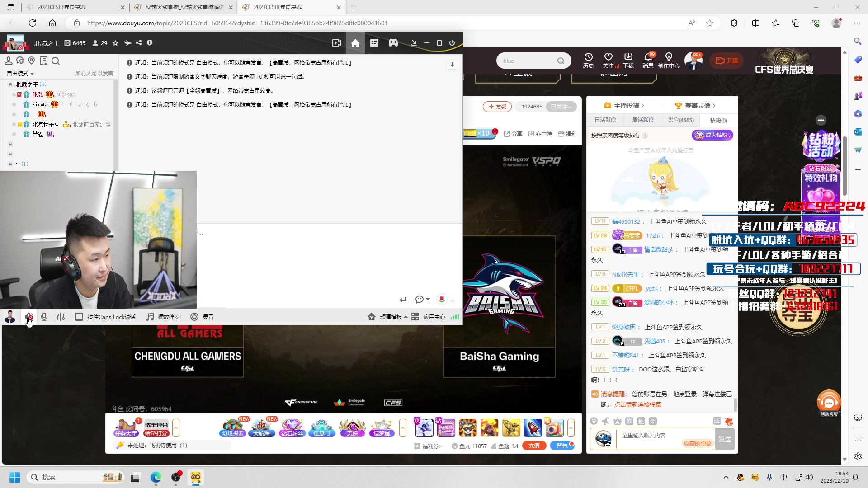The image size is (868, 488).
Task: Open Douyu 历史 history
Action: click(588, 61)
